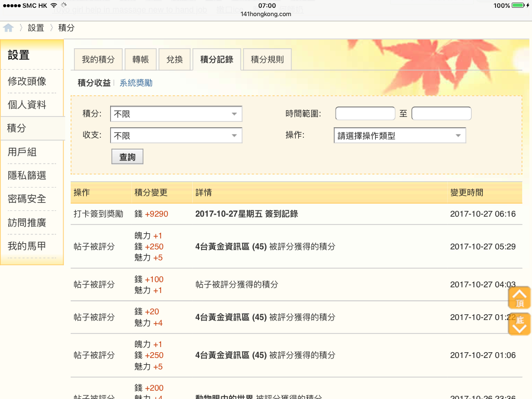Click the start date input field
The image size is (532, 399).
(x=365, y=114)
